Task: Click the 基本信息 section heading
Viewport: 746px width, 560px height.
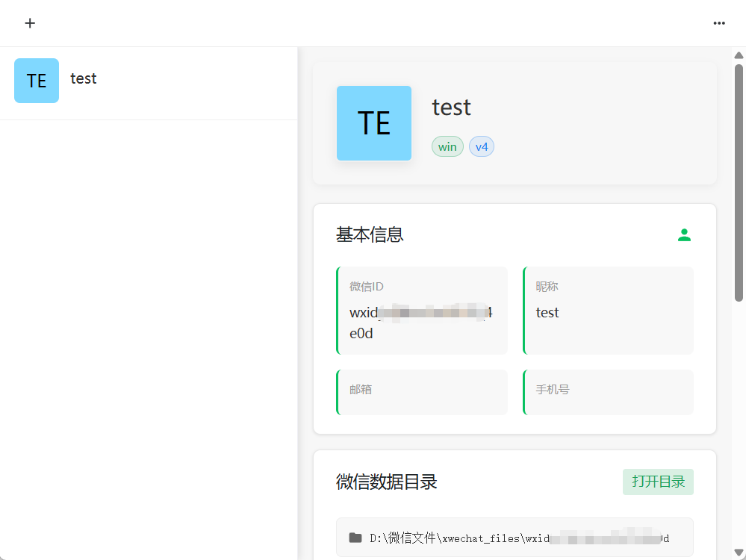Action: (x=370, y=234)
